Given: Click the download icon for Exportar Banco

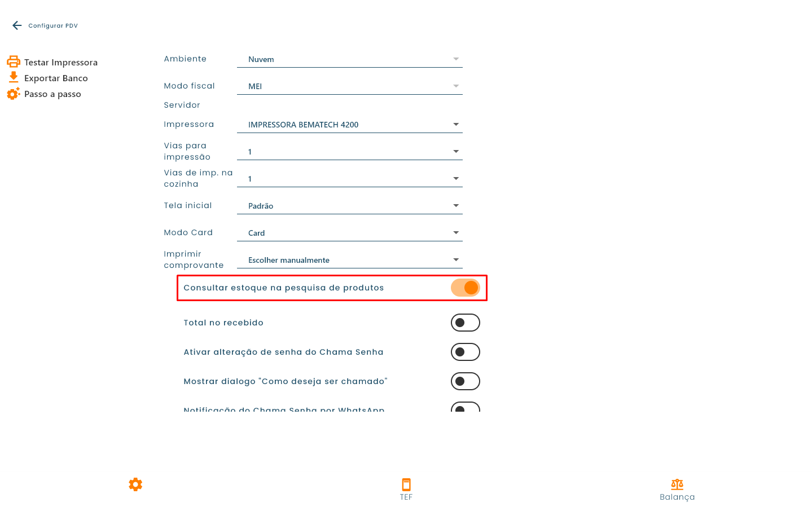Looking at the screenshot, I should click(x=14, y=78).
